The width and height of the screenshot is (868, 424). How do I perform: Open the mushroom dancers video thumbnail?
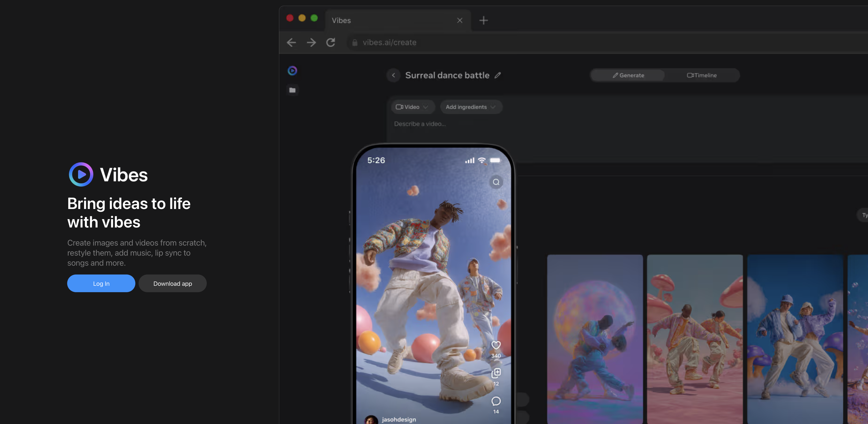(x=694, y=338)
